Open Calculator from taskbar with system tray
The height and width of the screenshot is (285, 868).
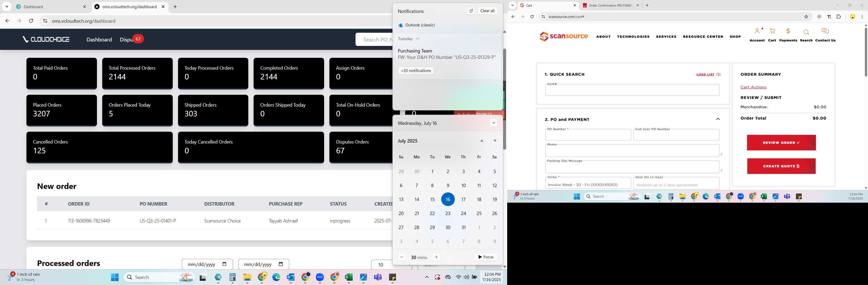[232, 277]
